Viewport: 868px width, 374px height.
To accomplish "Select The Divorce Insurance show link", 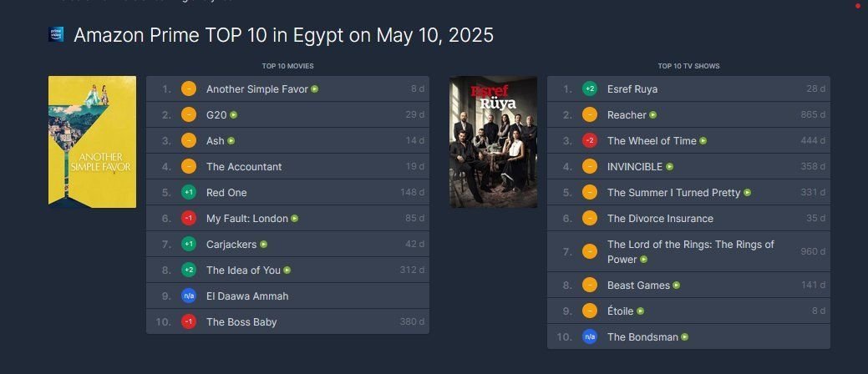I will click(x=660, y=219).
